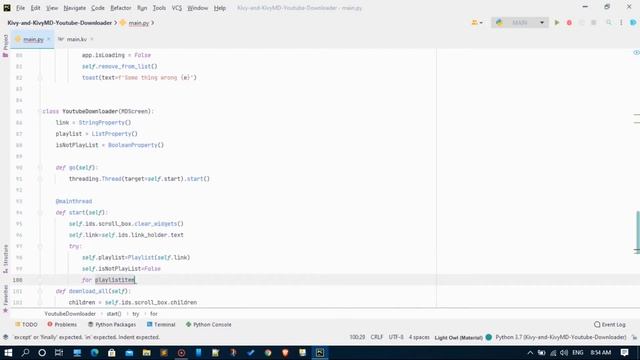This screenshot has height=360, width=640.
Task: Collapse the def download_all(self) fold marker
Action: [x=40, y=291]
